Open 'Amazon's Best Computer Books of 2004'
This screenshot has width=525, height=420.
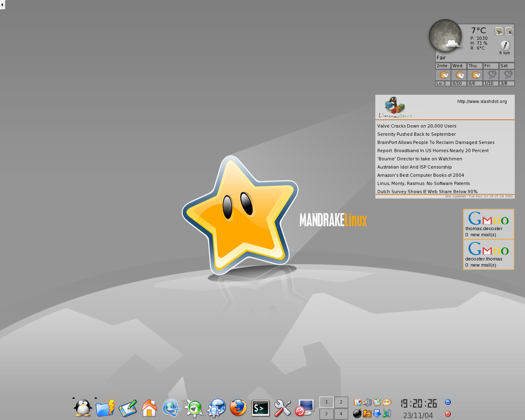click(x=420, y=175)
